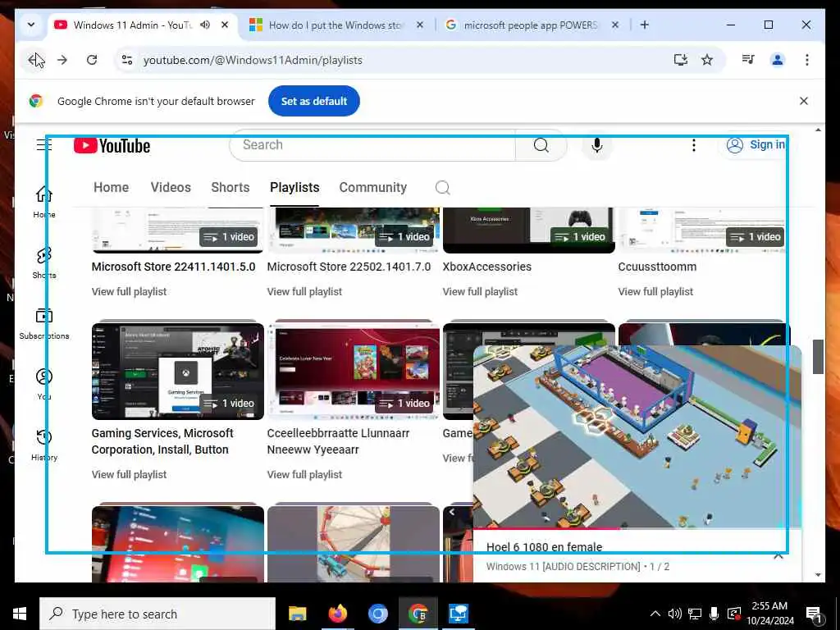Show hidden system tray icons
The width and height of the screenshot is (840, 630).
(655, 614)
